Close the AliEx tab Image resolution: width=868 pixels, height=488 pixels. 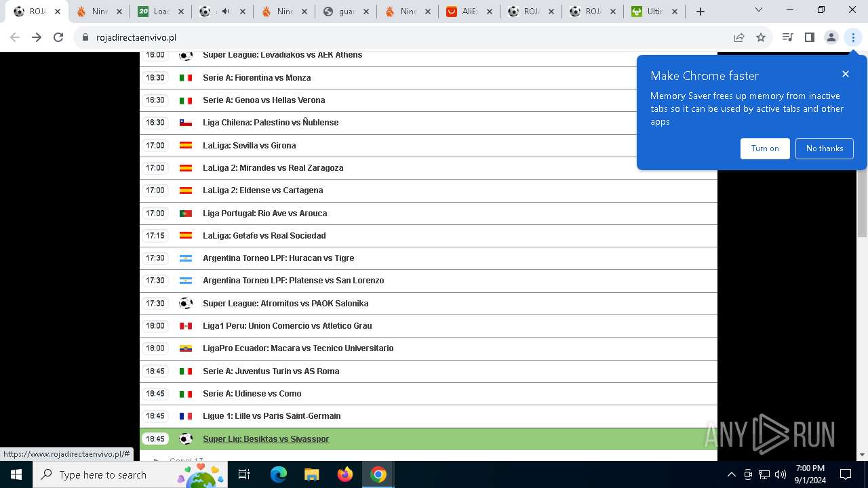(489, 12)
